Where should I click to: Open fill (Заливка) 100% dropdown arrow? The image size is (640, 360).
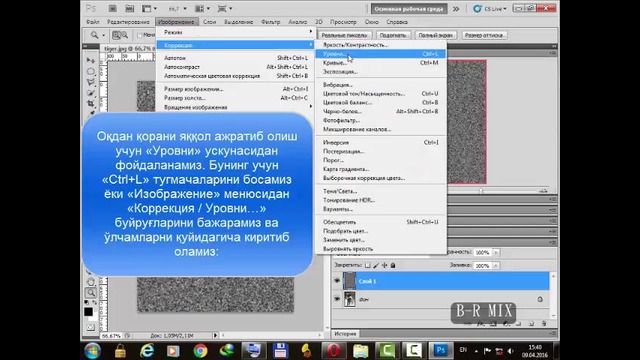(496, 266)
